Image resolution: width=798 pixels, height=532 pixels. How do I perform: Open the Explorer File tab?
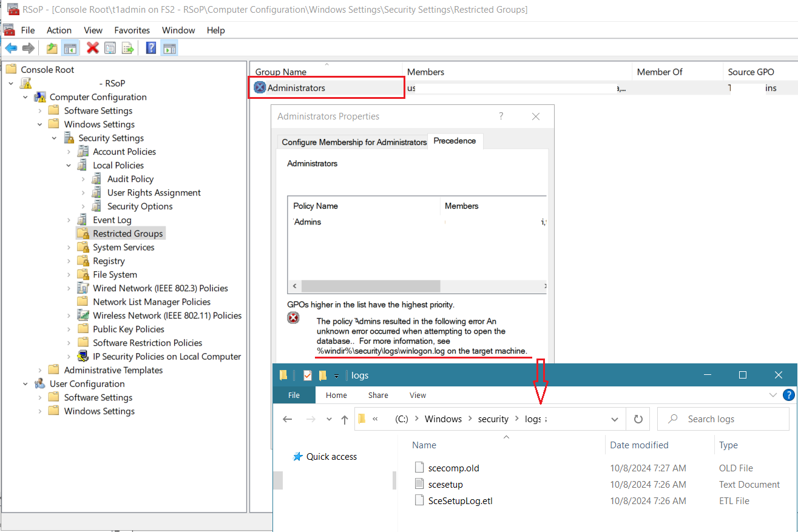(294, 395)
